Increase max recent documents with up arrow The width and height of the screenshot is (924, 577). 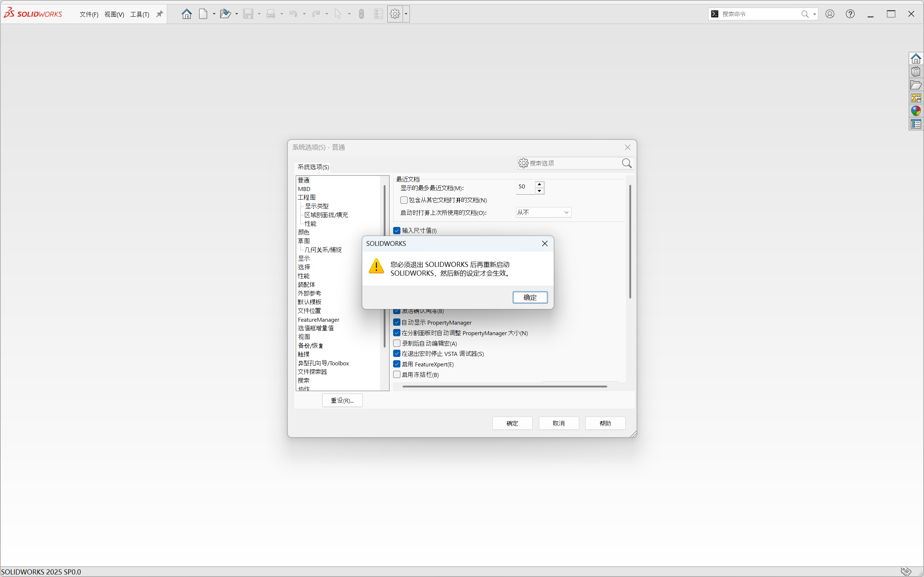coord(539,184)
